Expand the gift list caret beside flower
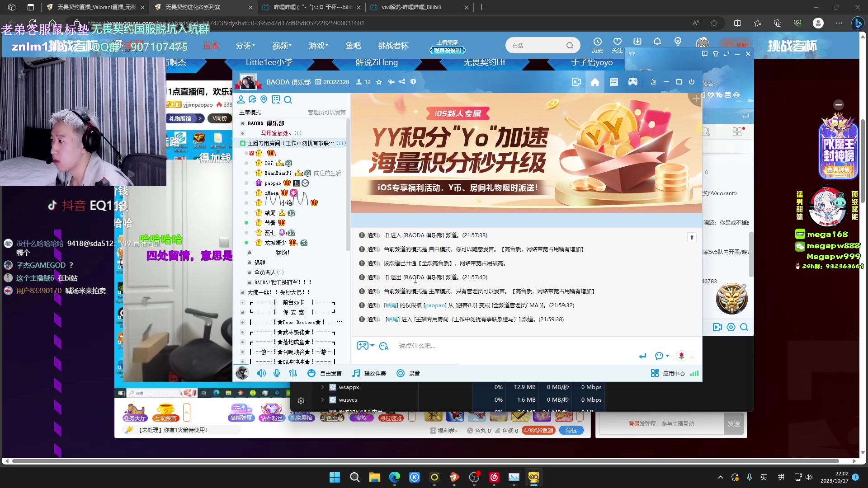 pyautogui.click(x=692, y=357)
